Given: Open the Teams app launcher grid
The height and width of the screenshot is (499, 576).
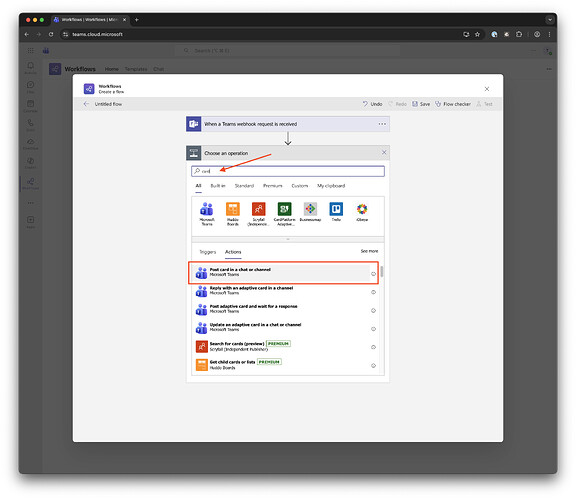Looking at the screenshot, I should (30, 51).
